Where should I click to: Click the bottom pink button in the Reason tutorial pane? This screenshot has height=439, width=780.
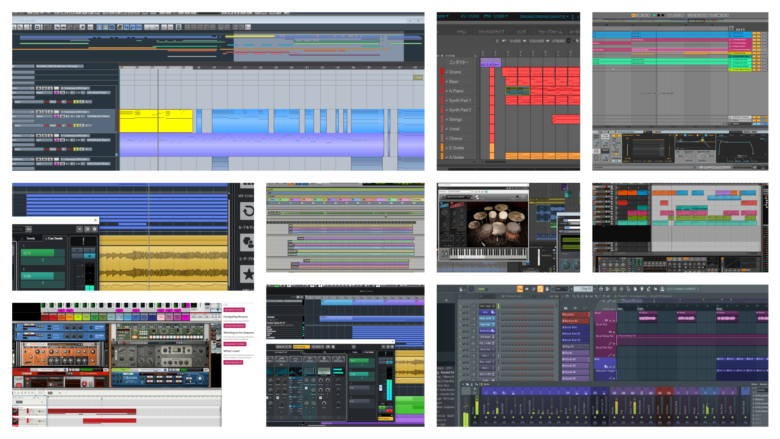(x=233, y=362)
